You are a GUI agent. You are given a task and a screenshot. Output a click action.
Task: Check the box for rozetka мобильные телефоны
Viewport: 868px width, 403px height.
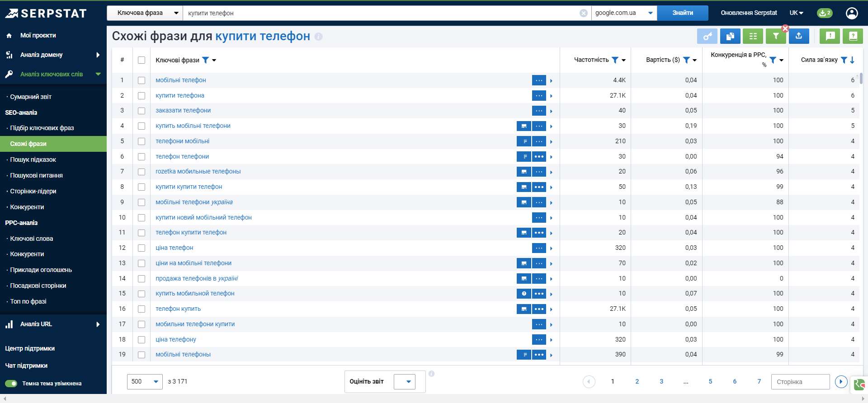click(x=142, y=172)
